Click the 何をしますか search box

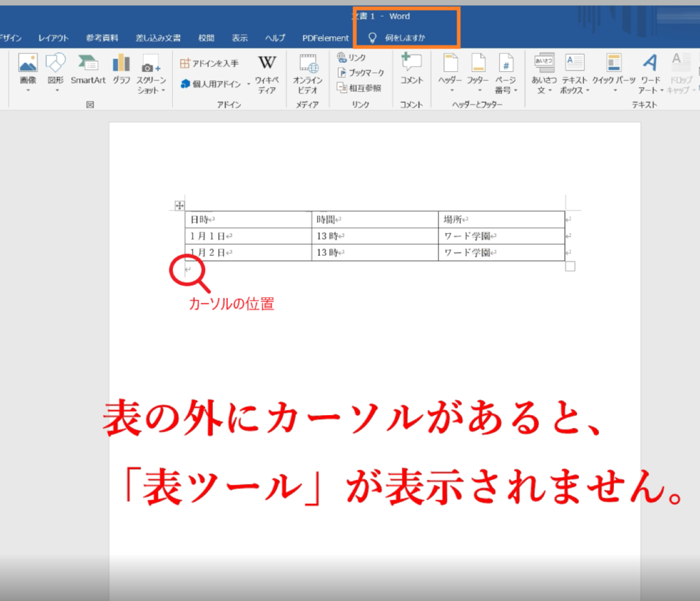click(x=405, y=38)
